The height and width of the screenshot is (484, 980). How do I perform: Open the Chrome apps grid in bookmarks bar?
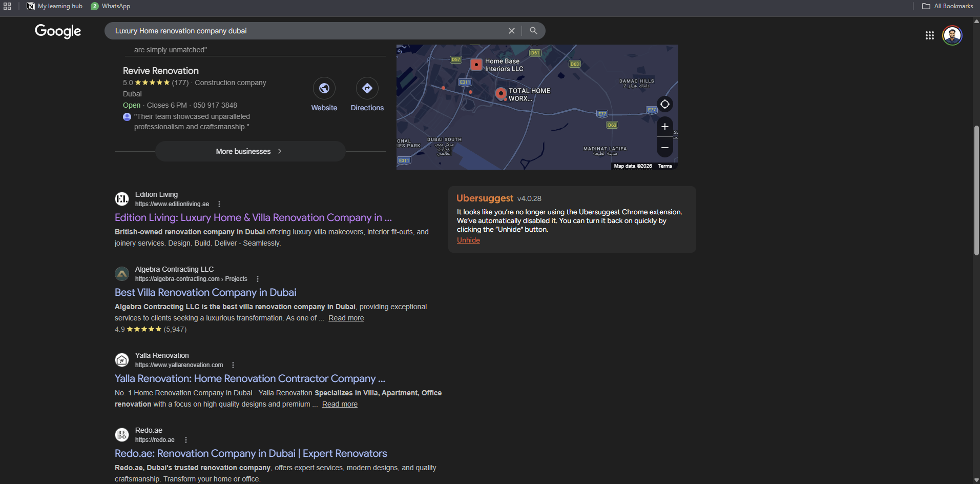pyautogui.click(x=7, y=6)
